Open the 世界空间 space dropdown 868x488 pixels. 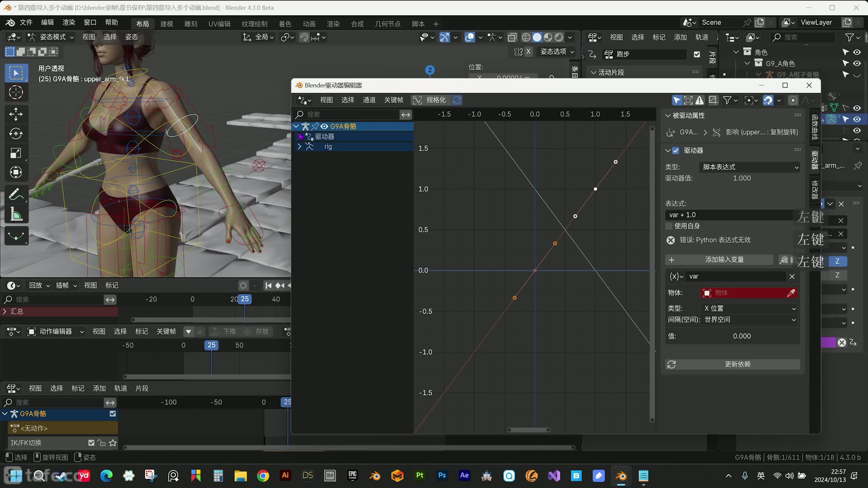[x=750, y=320]
